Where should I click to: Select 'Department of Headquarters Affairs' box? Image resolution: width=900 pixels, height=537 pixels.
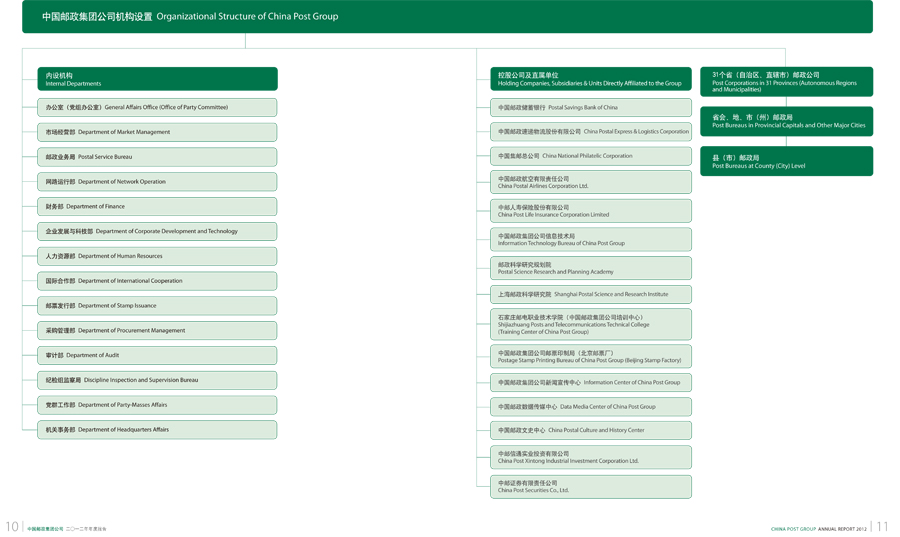(157, 430)
